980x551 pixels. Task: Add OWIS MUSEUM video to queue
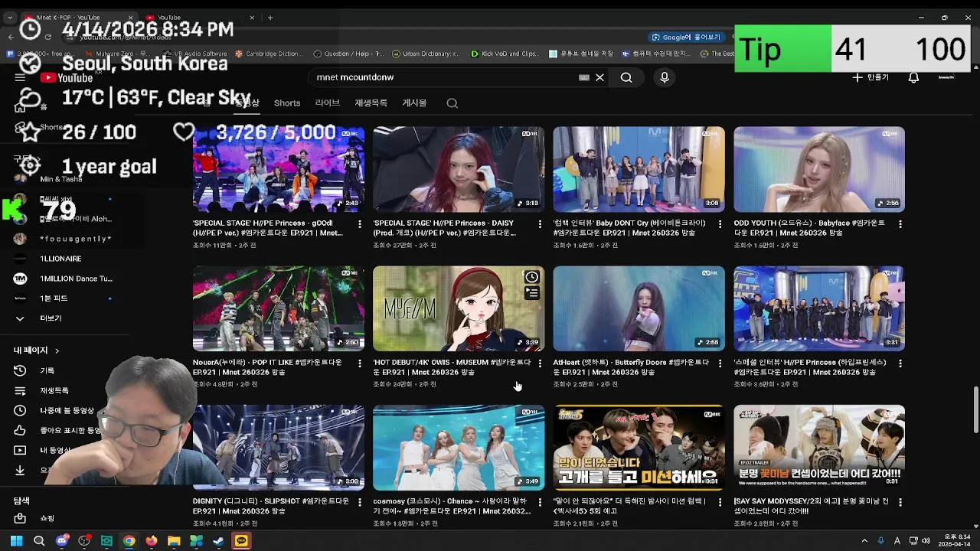[532, 292]
